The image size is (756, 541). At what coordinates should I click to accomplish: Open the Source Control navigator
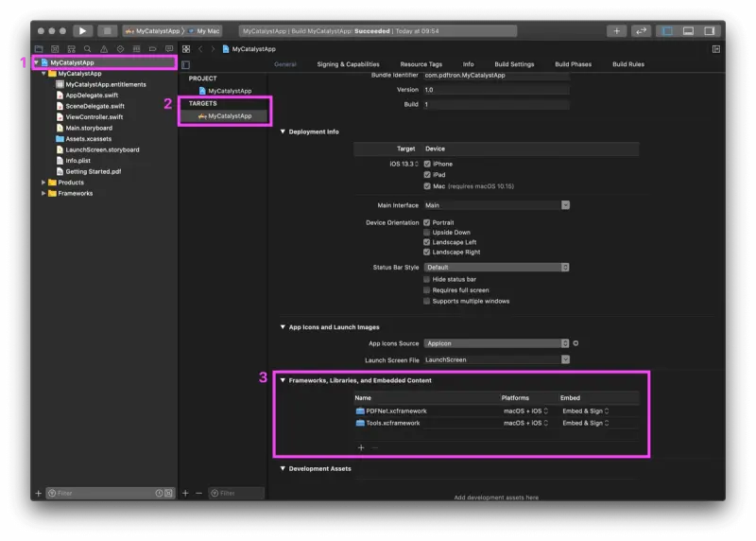tap(55, 49)
